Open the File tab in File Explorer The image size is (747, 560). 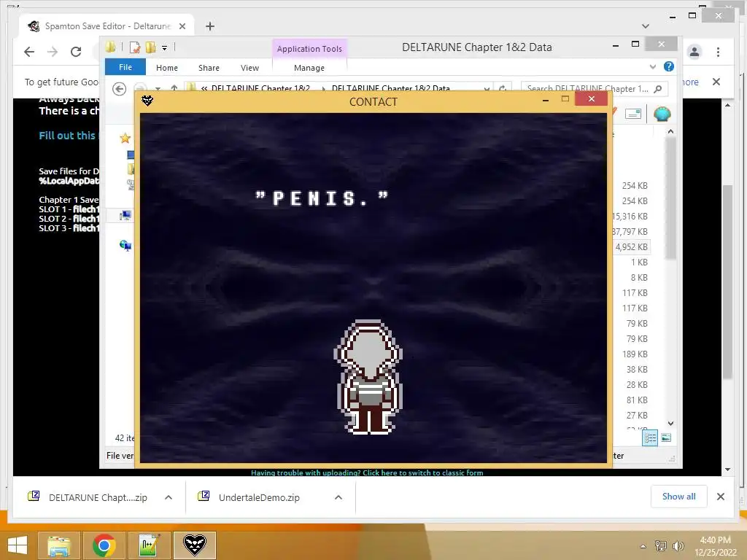[125, 67]
